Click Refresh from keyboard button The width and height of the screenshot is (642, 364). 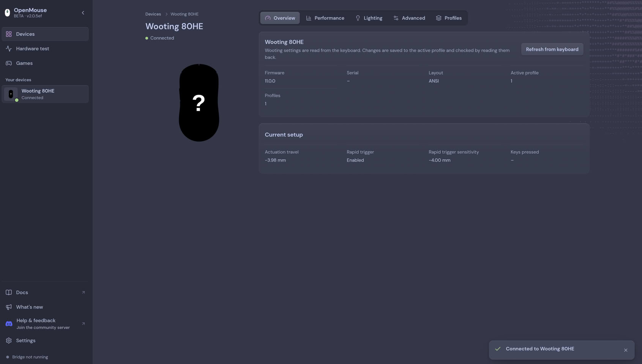[x=552, y=49]
